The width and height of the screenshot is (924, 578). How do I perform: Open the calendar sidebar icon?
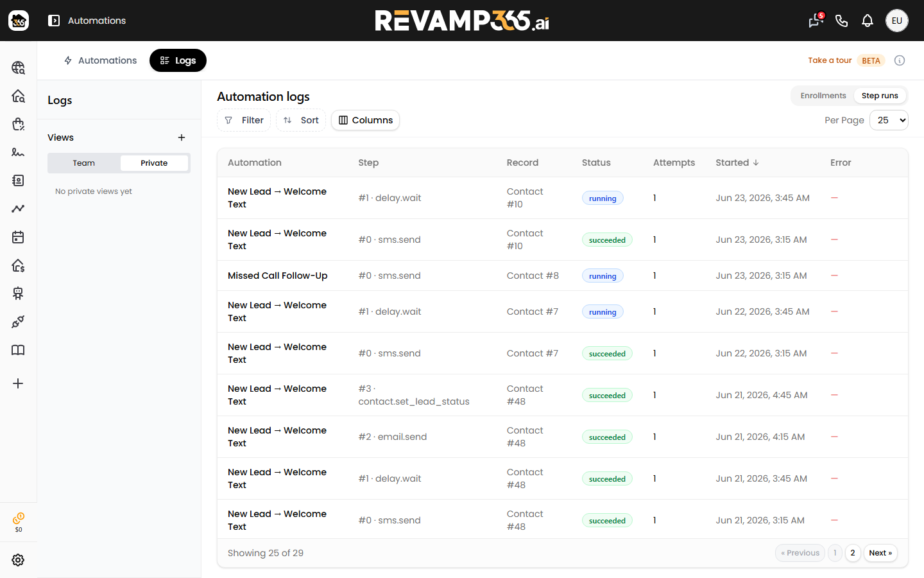pos(18,237)
